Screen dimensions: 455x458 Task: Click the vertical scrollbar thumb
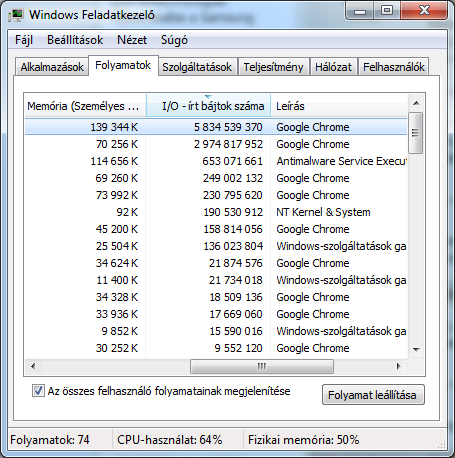pyautogui.click(x=416, y=133)
